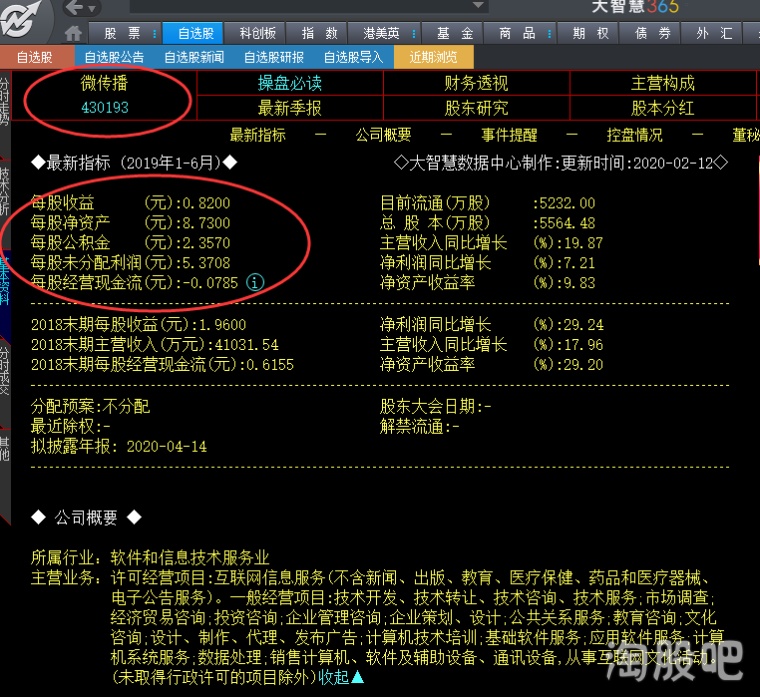This screenshot has width=760, height=697.
Task: Click the info icon beside 每股经营现金流
Action: pos(255,283)
